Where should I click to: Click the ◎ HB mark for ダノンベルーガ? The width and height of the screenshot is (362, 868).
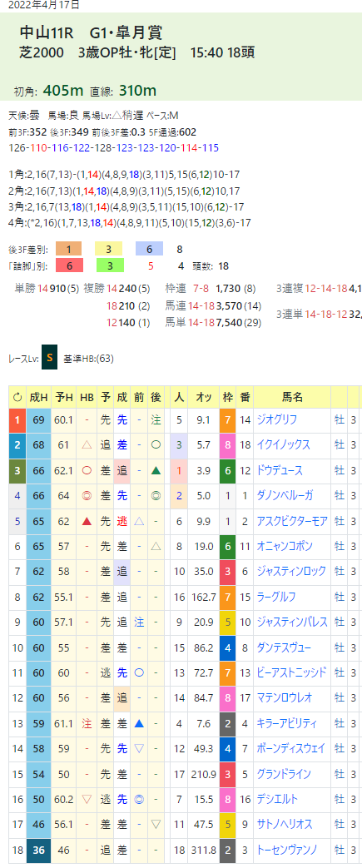pyautogui.click(x=87, y=496)
